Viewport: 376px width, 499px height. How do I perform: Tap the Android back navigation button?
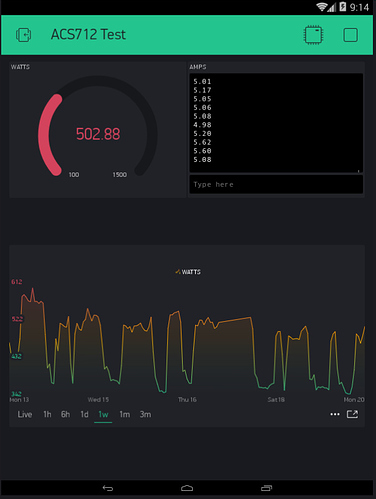click(108, 488)
